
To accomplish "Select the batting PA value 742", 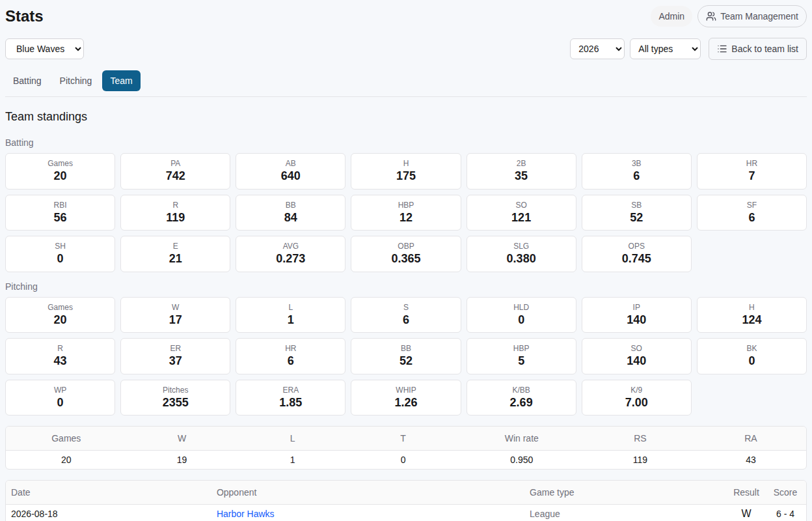I will point(176,176).
